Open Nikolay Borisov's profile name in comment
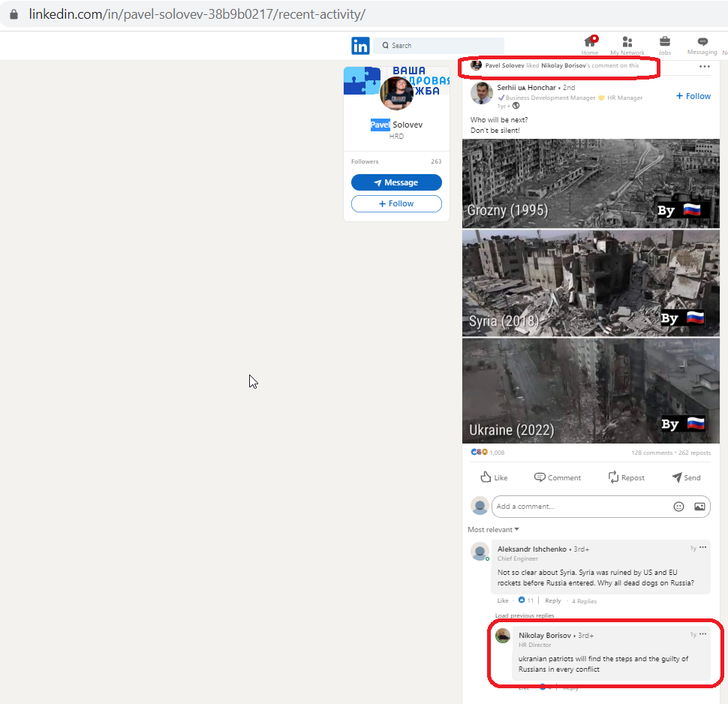728x704 pixels. point(545,635)
